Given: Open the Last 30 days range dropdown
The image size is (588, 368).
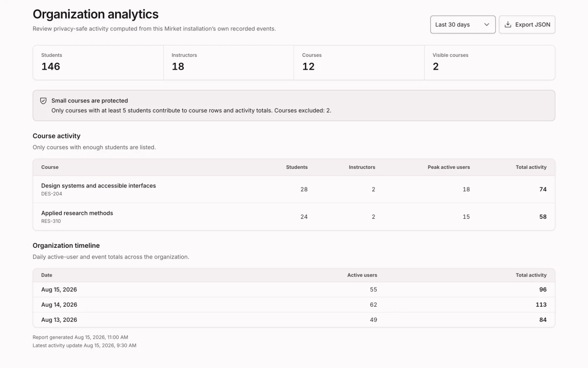Looking at the screenshot, I should (x=463, y=25).
